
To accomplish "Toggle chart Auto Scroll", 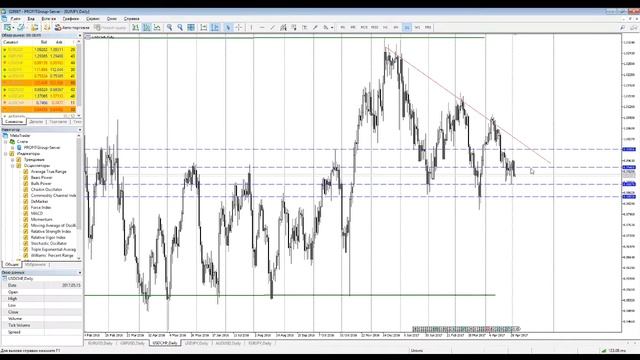I will pos(204,27).
